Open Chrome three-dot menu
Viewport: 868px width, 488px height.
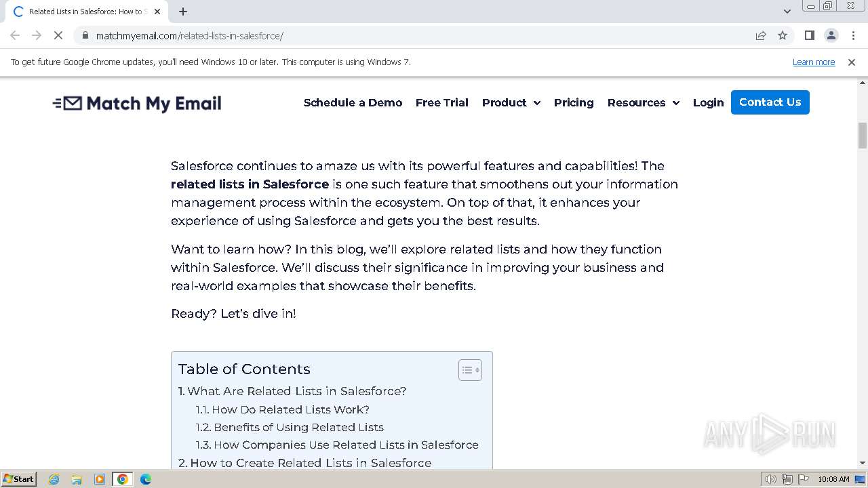click(853, 35)
